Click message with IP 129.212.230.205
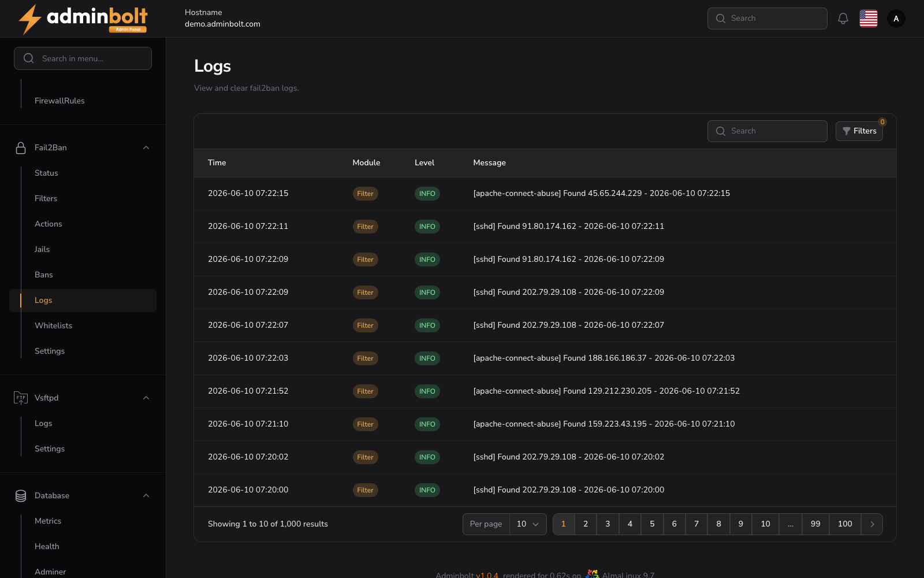The height and width of the screenshot is (578, 924). [606, 391]
